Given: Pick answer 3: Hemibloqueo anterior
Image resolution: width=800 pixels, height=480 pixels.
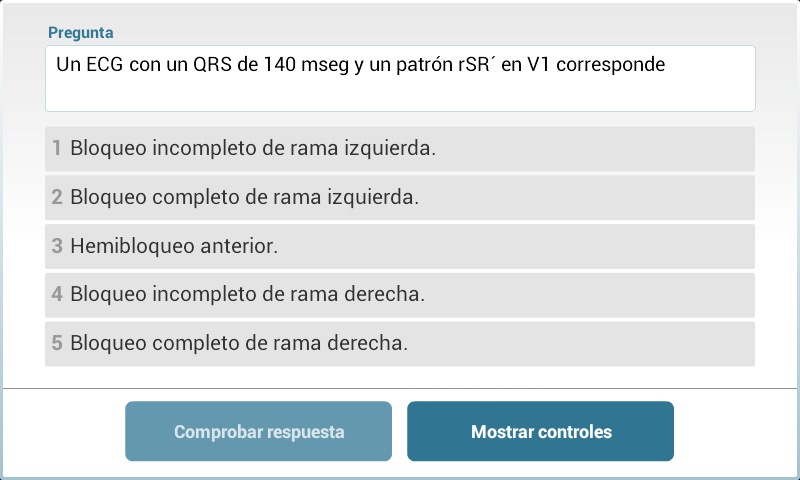Looking at the screenshot, I should [400, 246].
